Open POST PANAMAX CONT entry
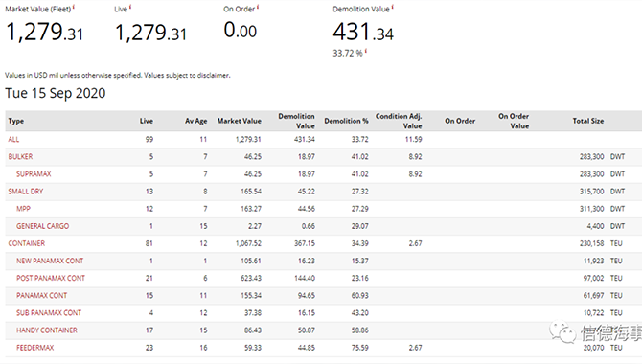 pos(51,278)
